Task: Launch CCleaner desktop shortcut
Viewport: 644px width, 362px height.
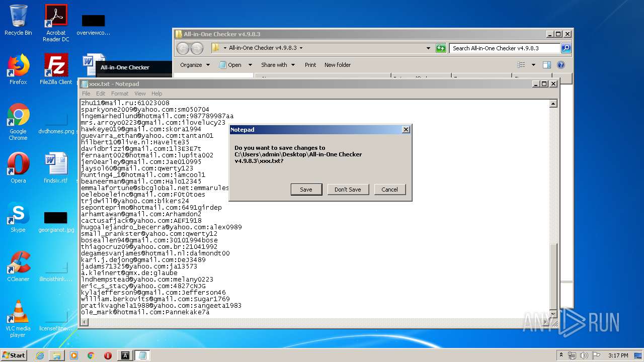Action: click(x=18, y=266)
